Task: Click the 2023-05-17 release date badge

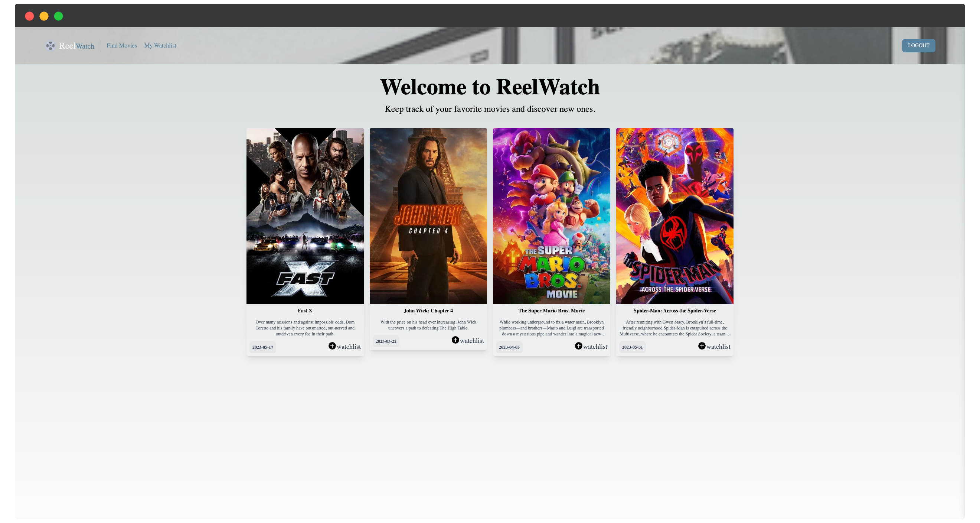Action: coord(263,347)
